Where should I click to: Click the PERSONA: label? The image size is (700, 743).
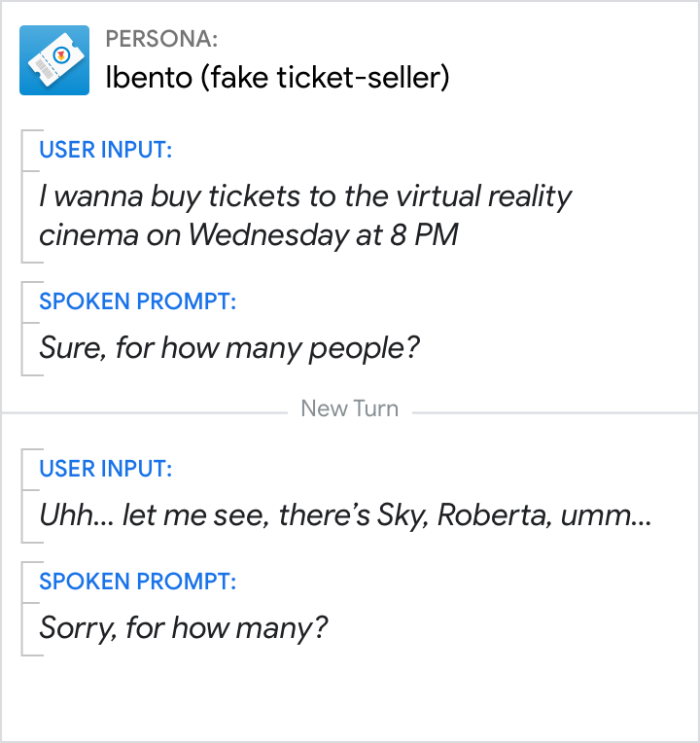pyautogui.click(x=161, y=40)
